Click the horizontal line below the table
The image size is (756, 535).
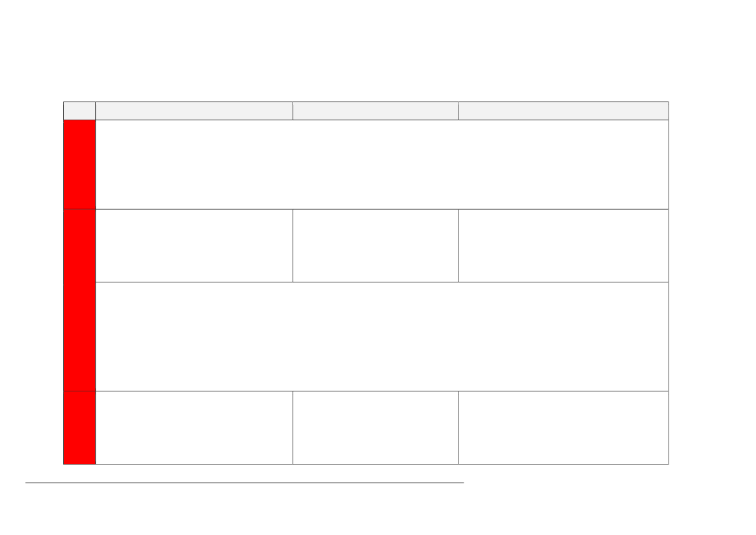tap(244, 483)
